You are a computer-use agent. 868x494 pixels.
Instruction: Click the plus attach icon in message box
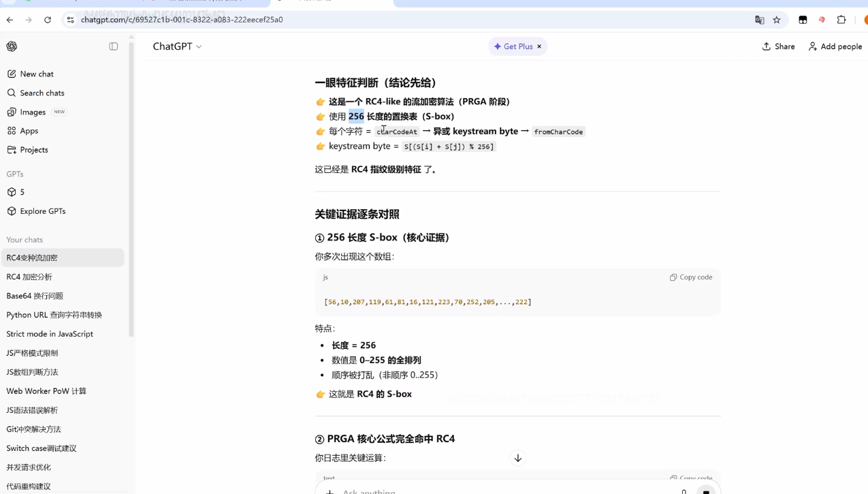tap(329, 491)
